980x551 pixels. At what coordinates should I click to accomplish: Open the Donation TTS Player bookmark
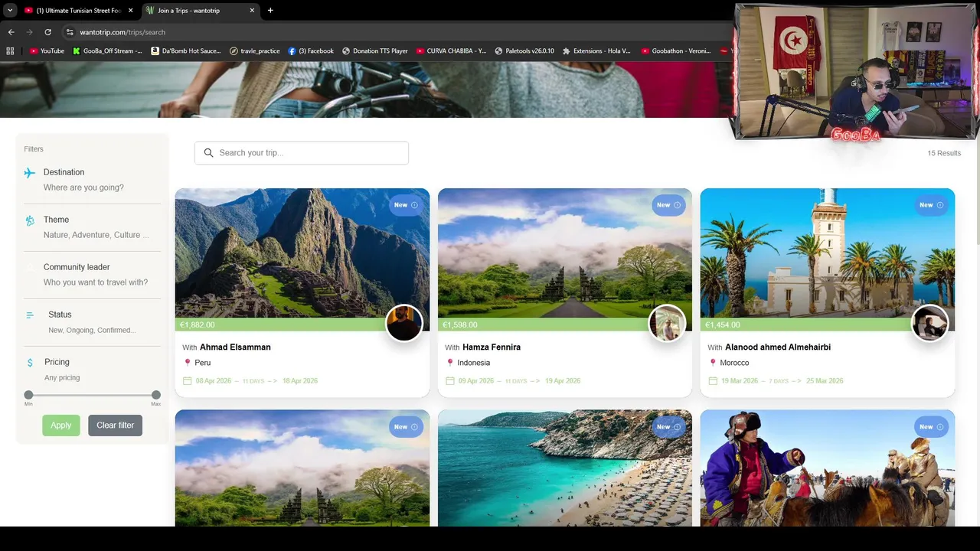tap(375, 51)
